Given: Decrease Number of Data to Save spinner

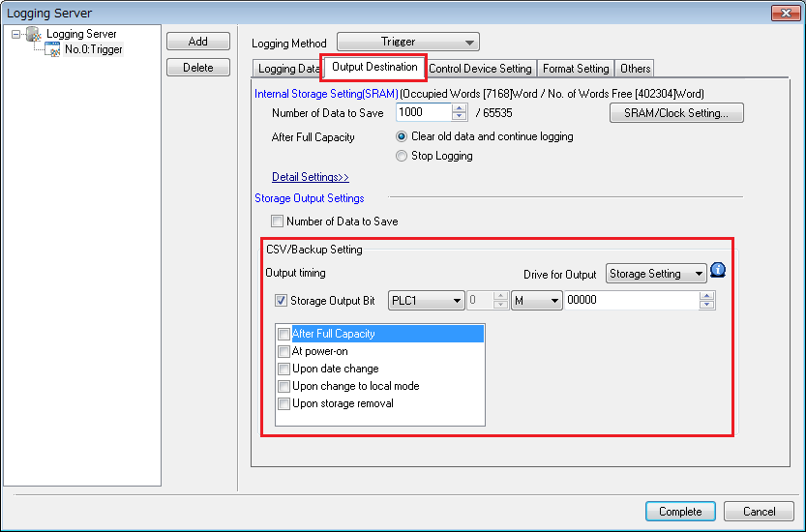Looking at the screenshot, I should [x=459, y=117].
